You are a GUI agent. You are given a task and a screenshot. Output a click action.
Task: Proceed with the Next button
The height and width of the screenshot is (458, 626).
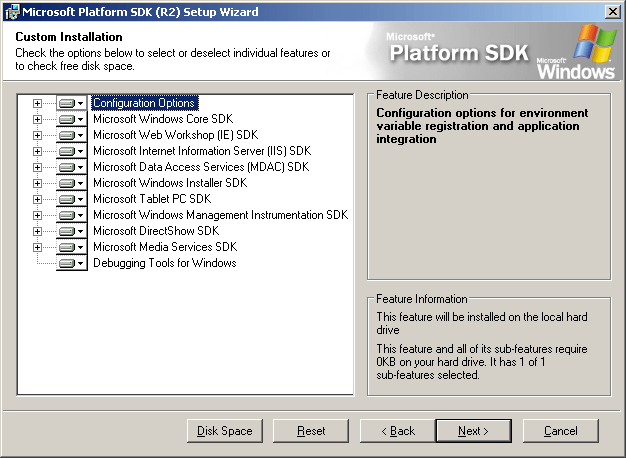tap(473, 431)
